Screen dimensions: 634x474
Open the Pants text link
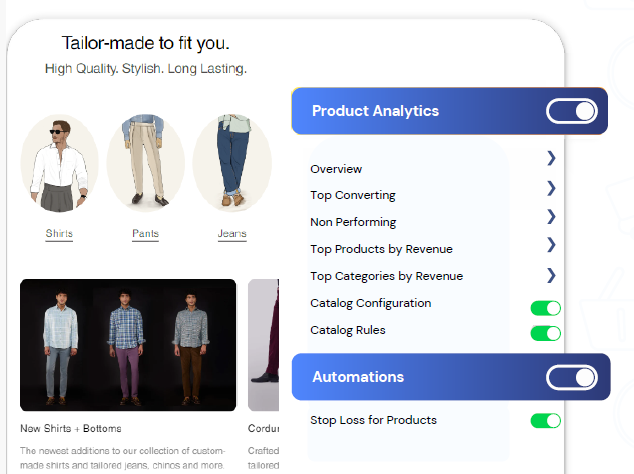145,234
